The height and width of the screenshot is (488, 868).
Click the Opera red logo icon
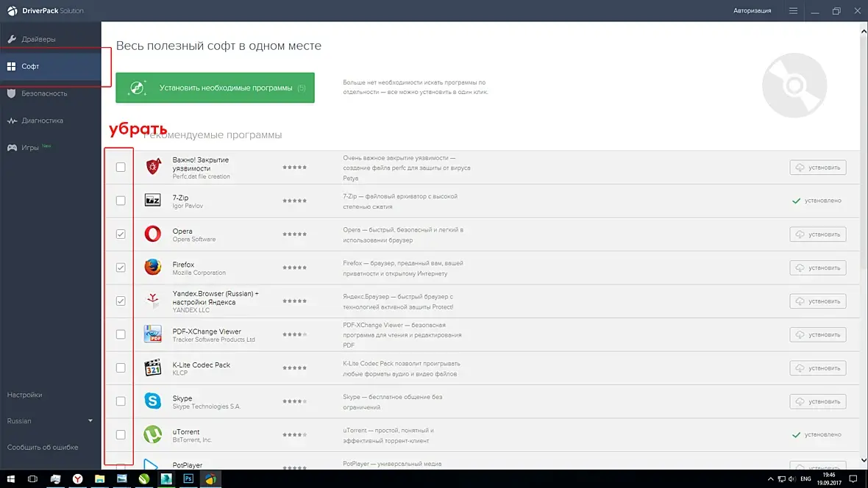pyautogui.click(x=153, y=234)
